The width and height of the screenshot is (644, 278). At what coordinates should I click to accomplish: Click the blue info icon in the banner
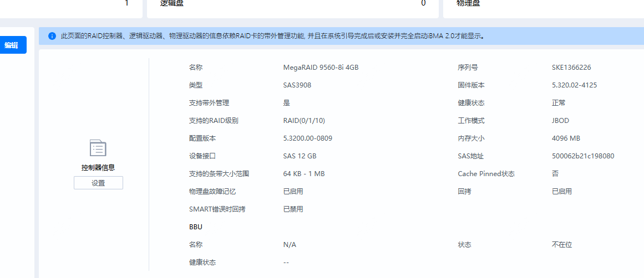[x=52, y=36]
